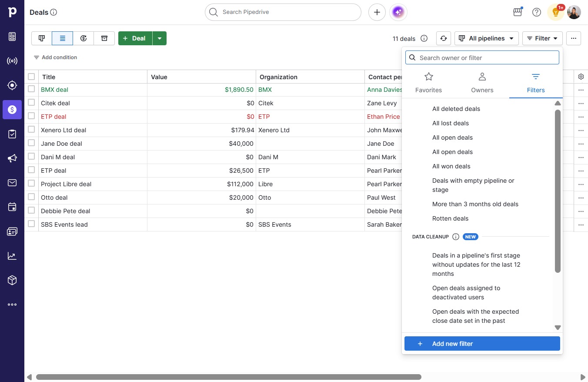The image size is (588, 382).
Task: Select the Filters tab
Action: point(536,83)
